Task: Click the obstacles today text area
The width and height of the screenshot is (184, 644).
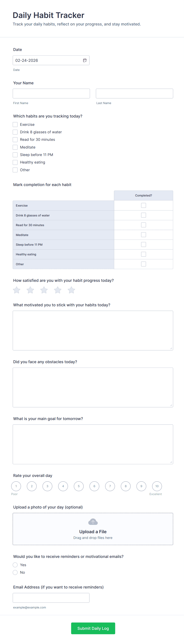Action: 93,387
